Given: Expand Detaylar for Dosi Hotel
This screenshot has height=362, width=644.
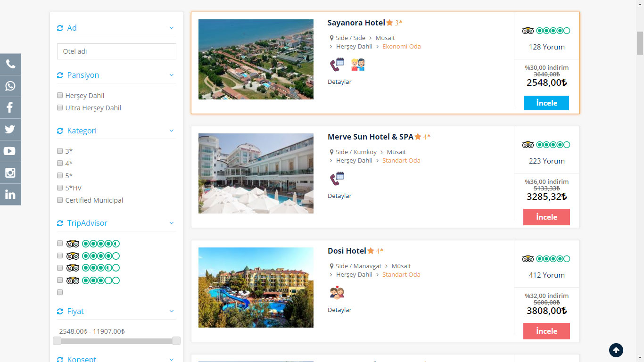Looking at the screenshot, I should tap(339, 310).
